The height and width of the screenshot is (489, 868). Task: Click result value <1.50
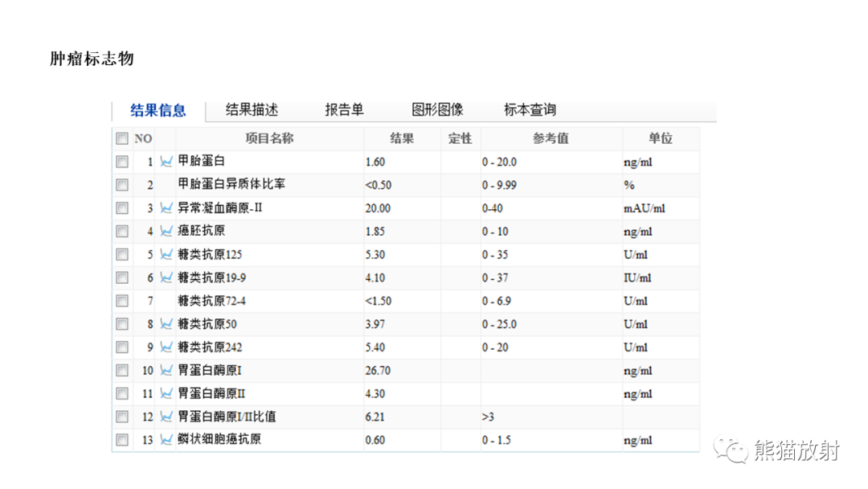coord(379,302)
